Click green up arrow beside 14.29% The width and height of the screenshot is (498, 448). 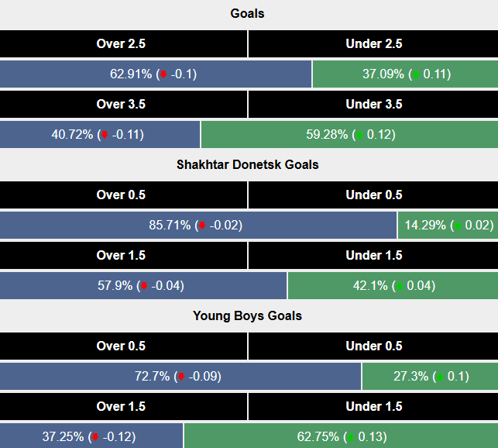click(x=457, y=226)
